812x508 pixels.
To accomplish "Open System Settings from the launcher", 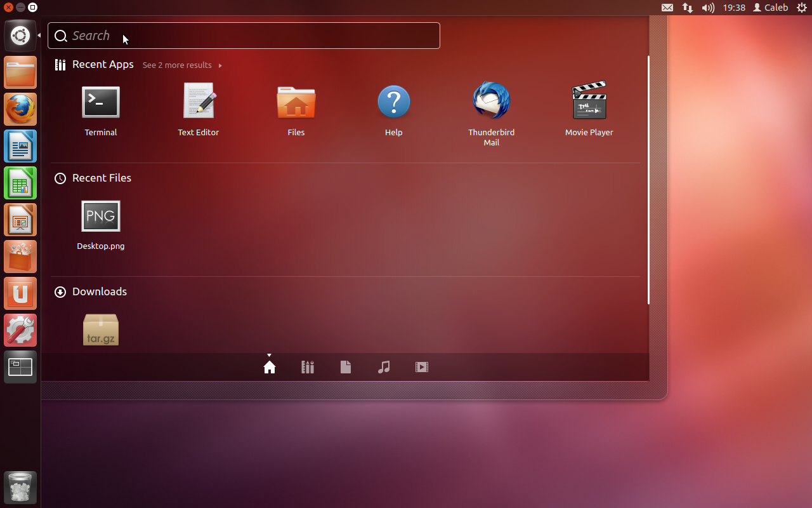I will coord(20,330).
